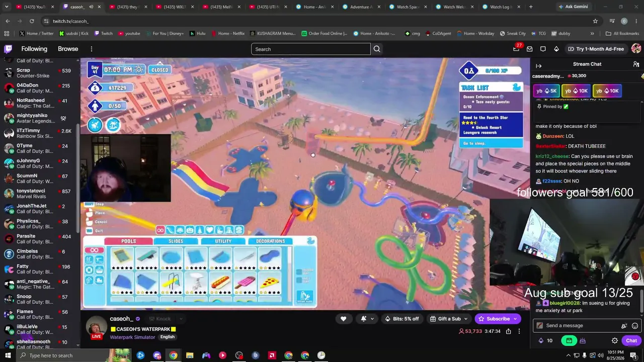Click the browser address bar URL
644x362 pixels.
click(x=71, y=21)
